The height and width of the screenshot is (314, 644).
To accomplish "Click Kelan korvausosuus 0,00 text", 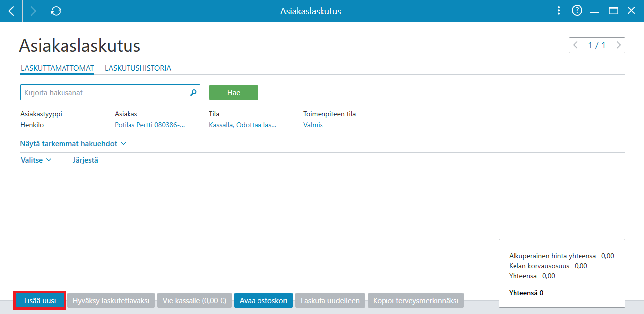I will coord(548,266).
